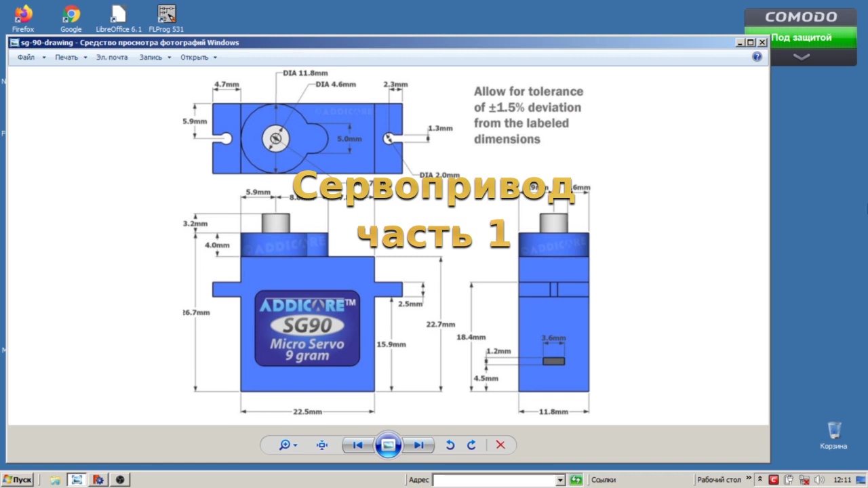This screenshot has height=488, width=868.
Task: Start the slide show
Action: click(x=388, y=445)
